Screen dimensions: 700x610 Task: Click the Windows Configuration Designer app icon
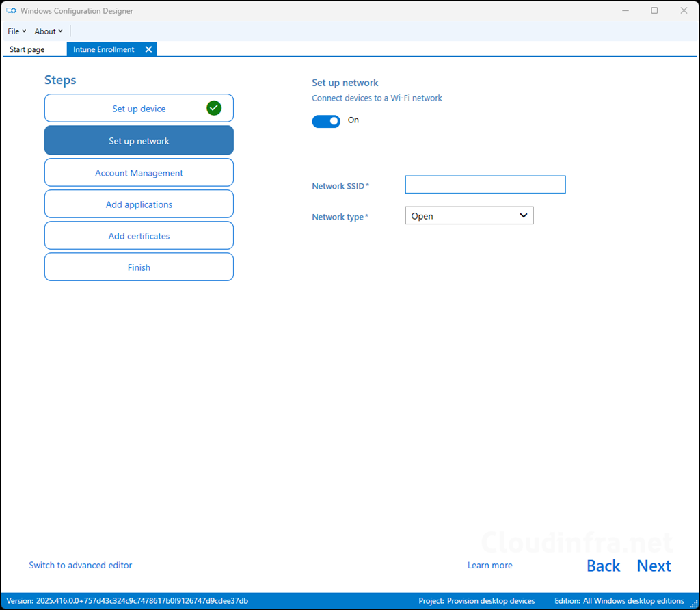pos(11,10)
